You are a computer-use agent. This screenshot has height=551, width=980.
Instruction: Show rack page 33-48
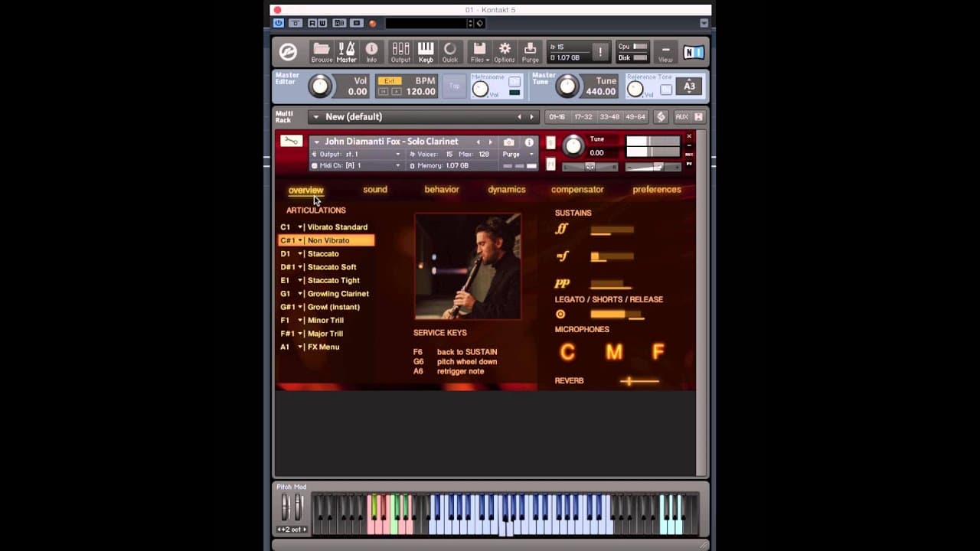point(609,117)
